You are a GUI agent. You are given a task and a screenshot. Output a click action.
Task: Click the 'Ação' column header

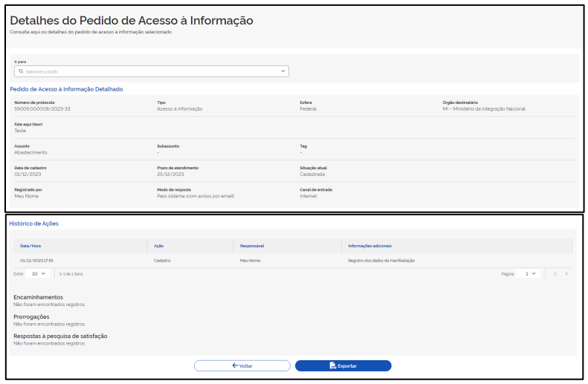158,246
